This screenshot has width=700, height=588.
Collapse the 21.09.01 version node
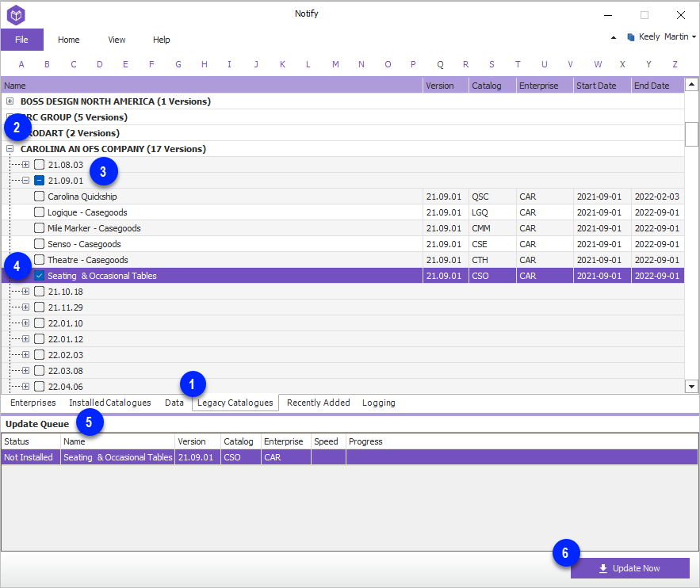[x=25, y=181]
